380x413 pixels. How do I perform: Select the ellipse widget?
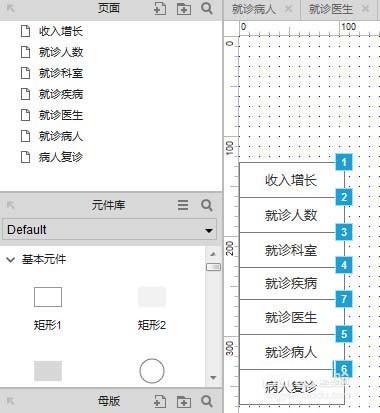152,371
